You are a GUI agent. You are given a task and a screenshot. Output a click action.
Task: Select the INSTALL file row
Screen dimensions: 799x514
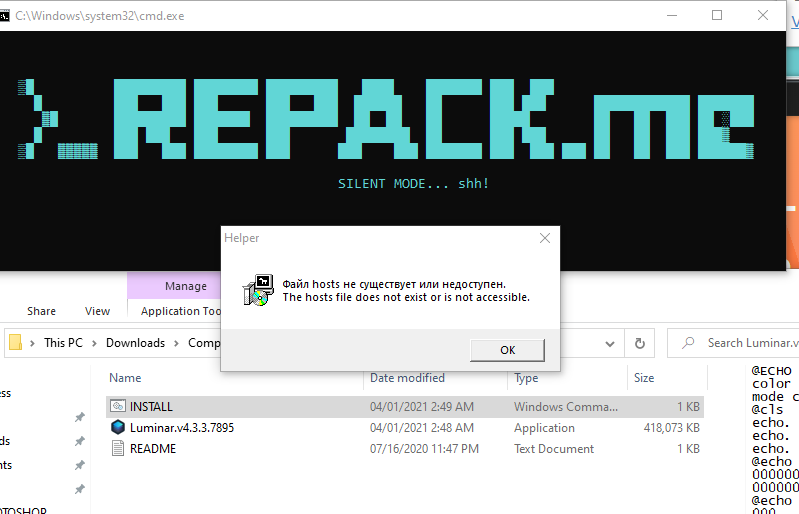405,407
